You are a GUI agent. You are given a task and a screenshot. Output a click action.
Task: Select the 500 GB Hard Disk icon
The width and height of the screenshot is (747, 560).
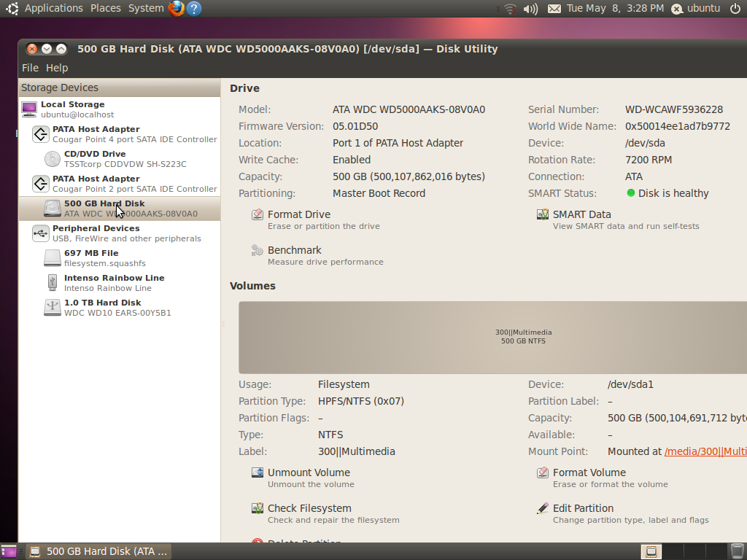coord(53,209)
